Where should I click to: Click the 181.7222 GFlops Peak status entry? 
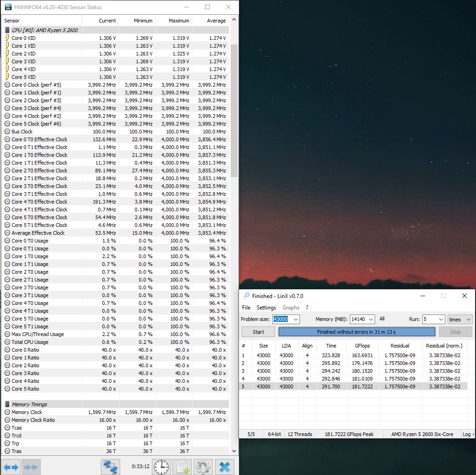click(x=349, y=434)
